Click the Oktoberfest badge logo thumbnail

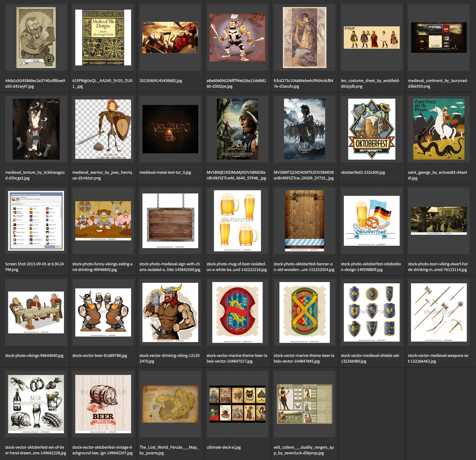click(x=372, y=129)
